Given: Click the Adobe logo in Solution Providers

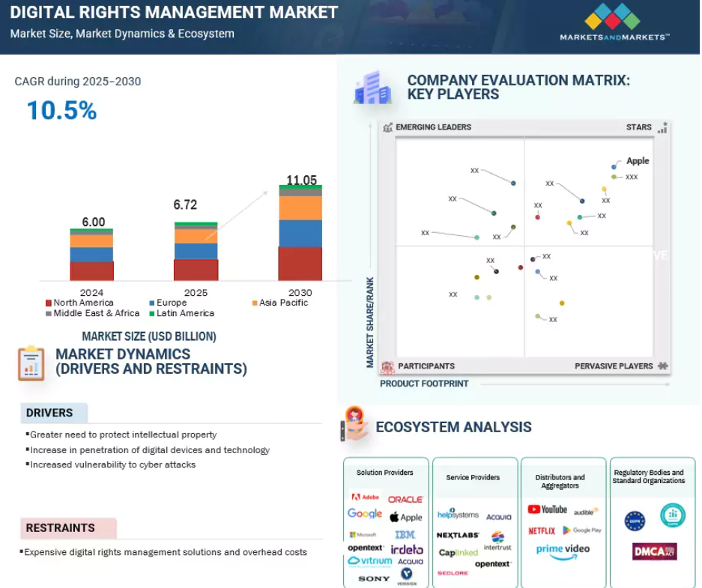Looking at the screenshot, I should tap(366, 497).
